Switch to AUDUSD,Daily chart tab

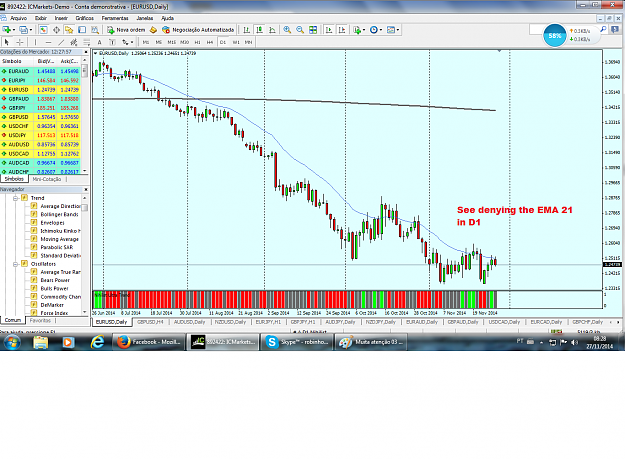189,322
